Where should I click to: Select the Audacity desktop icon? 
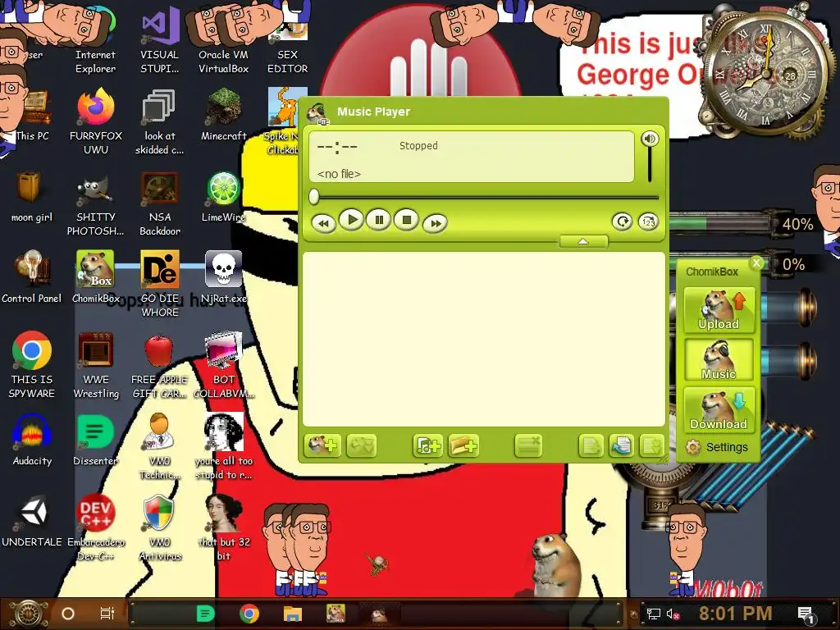tap(32, 441)
